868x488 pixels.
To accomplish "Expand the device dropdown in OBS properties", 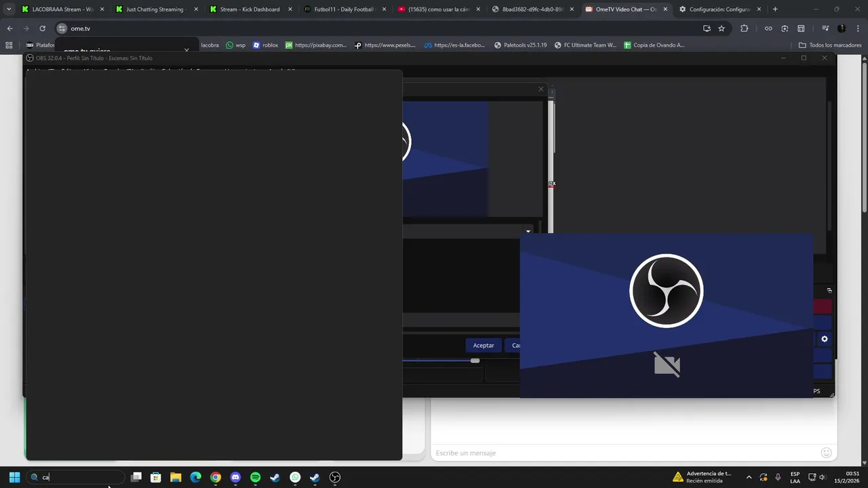I will (x=528, y=232).
